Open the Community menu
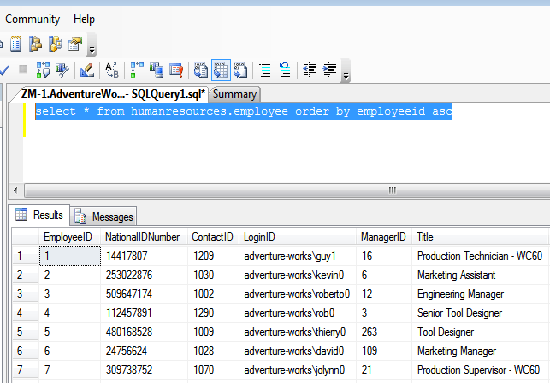 click(x=32, y=19)
